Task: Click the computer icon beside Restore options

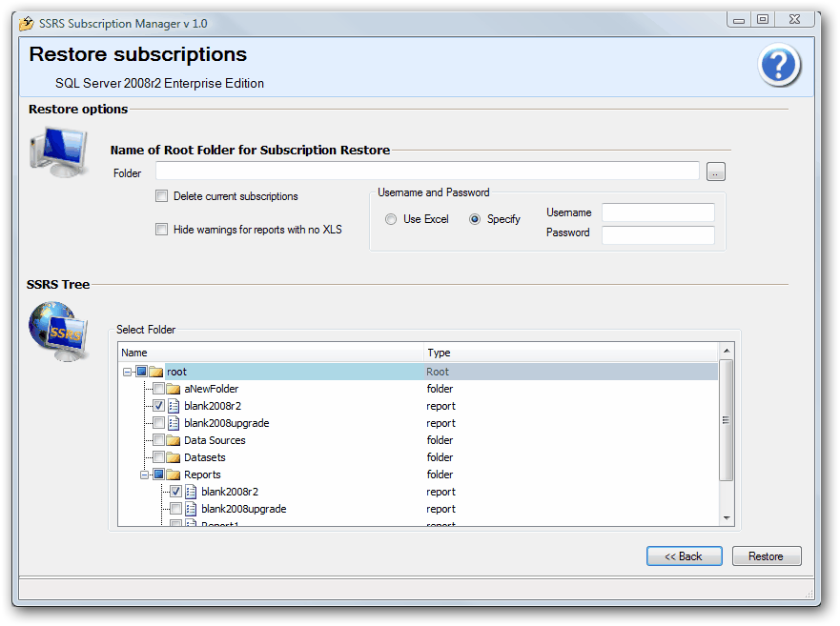Action: [59, 151]
